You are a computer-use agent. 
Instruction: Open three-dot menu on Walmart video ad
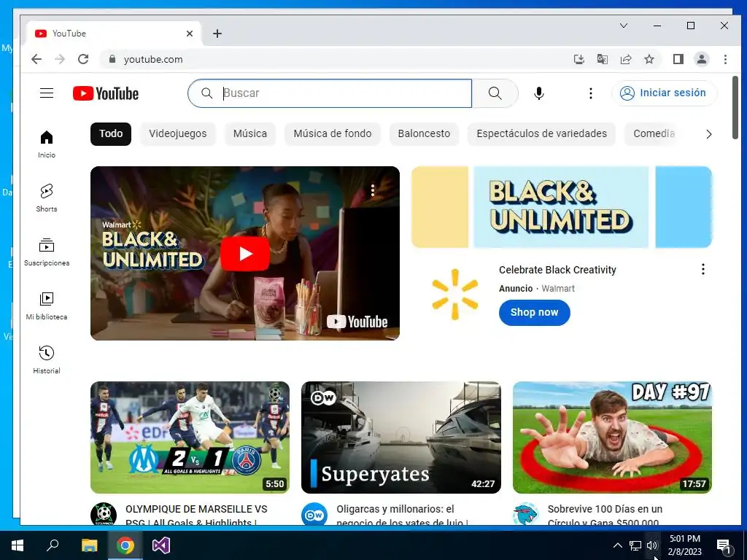point(373,191)
